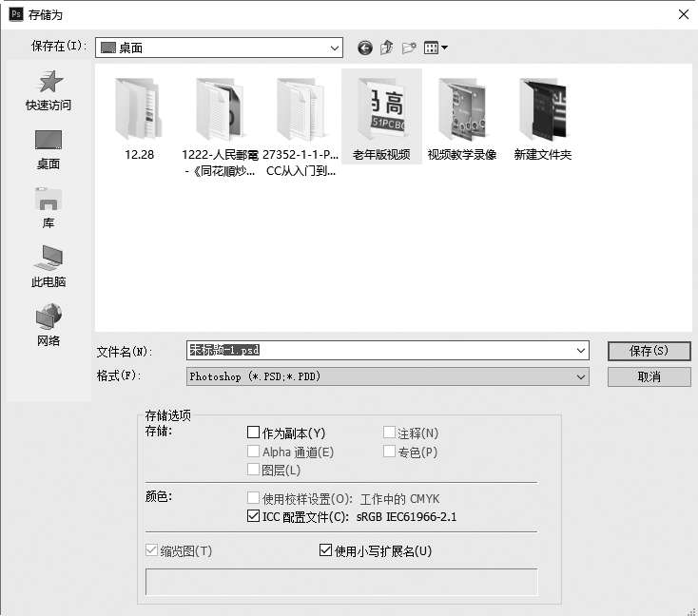Uncheck 使用小写扩展名(U) checkbox
Viewport: 698px width, 616px height.
325,550
